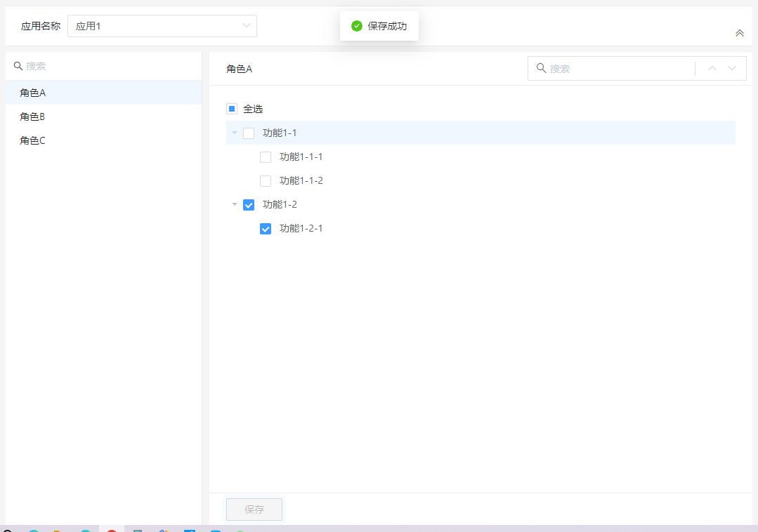
Task: Click the up arrow for previous search match
Action: tap(712, 69)
